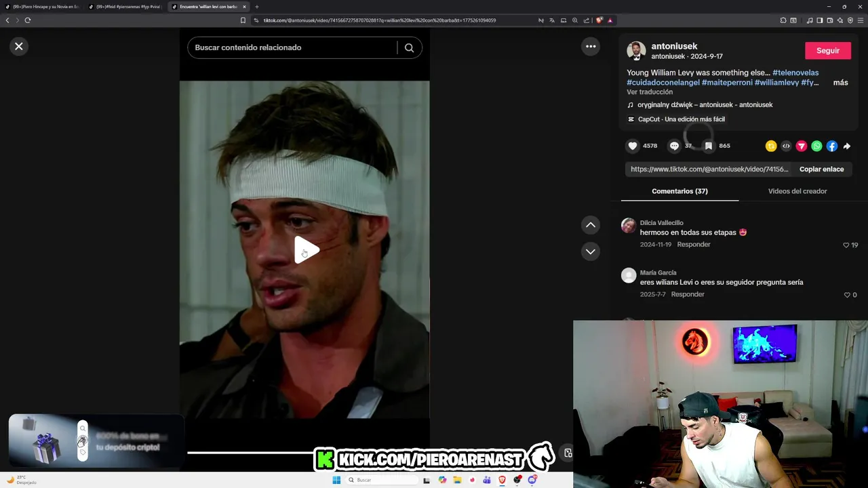Reload the page
This screenshot has height=488, width=868.
coord(28,20)
